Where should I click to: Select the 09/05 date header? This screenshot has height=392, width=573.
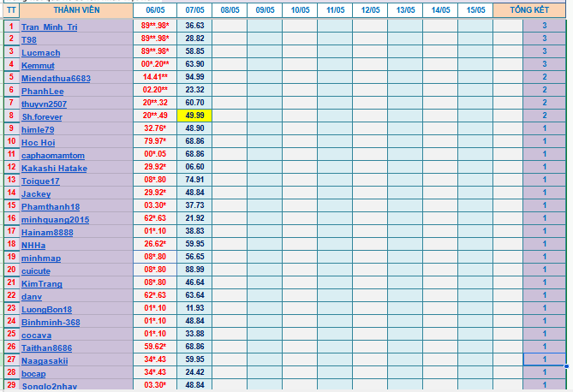click(x=265, y=10)
